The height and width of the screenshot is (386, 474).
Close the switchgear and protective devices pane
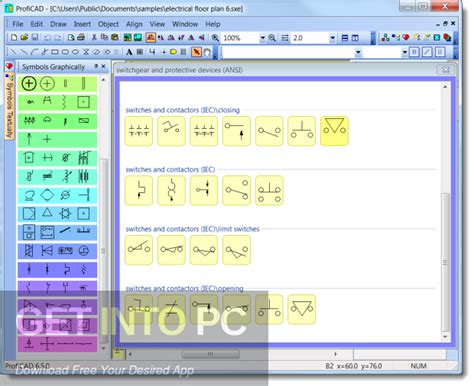coord(445,70)
